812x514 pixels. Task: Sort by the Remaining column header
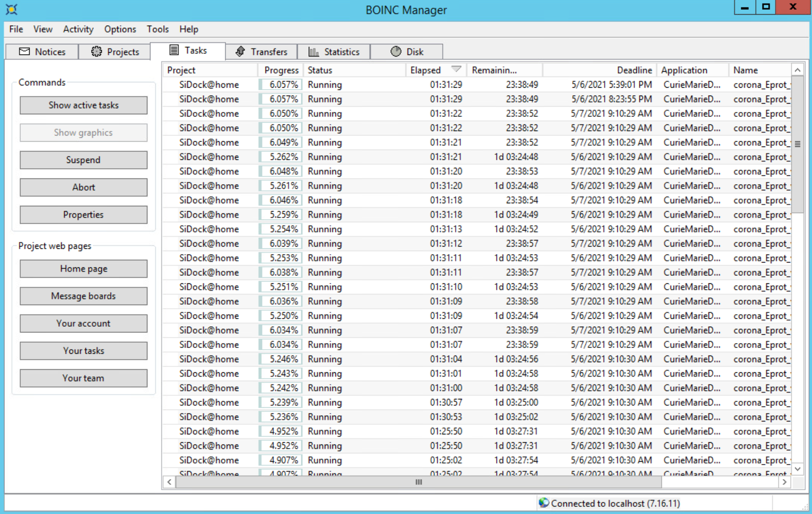[505, 70]
